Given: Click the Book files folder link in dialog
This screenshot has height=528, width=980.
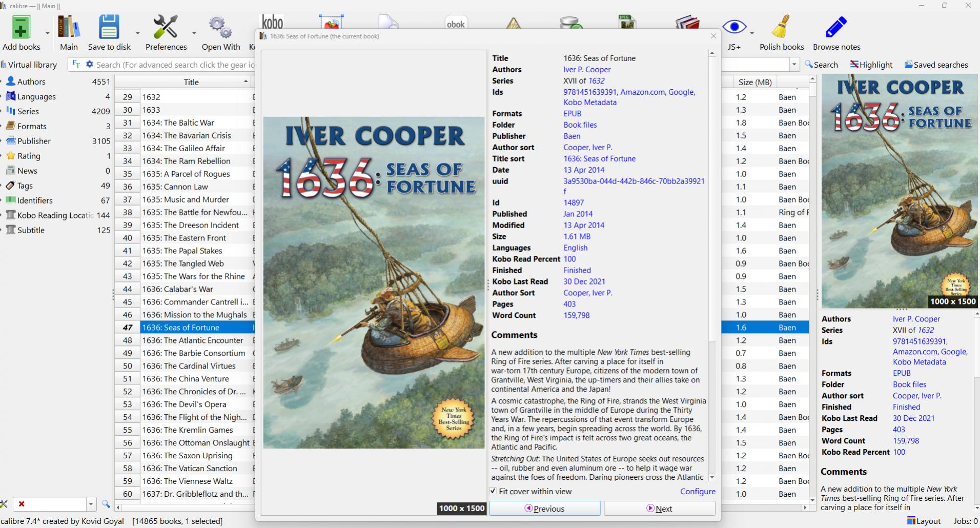Looking at the screenshot, I should click(580, 125).
